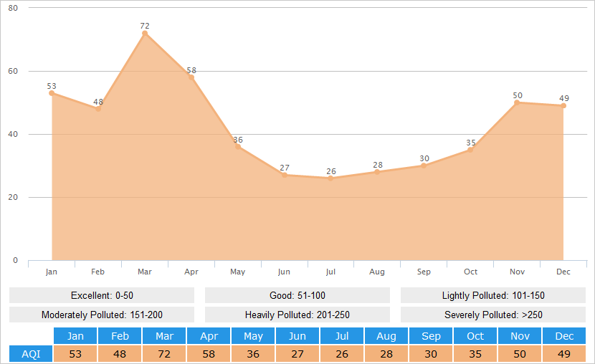The width and height of the screenshot is (595, 364).
Task: Click the December data point labeled 49
Action: (x=563, y=106)
